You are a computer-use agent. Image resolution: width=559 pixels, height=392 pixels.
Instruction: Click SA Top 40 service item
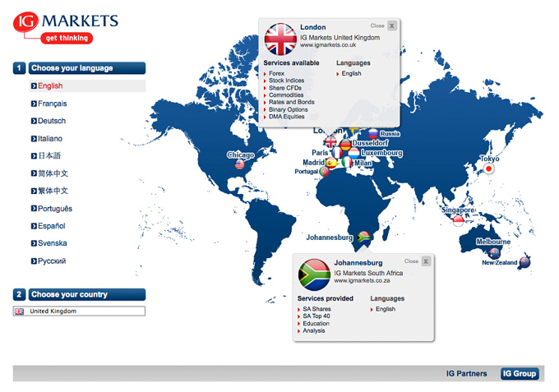(316, 316)
